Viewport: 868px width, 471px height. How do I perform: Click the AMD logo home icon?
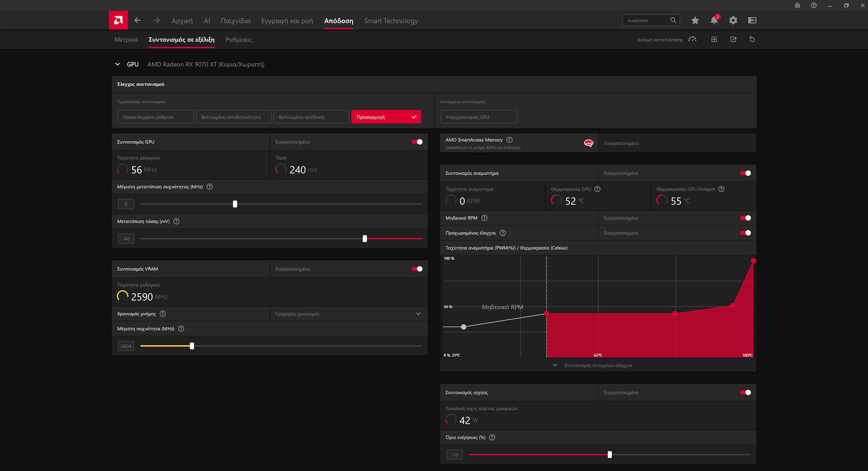[x=118, y=21]
